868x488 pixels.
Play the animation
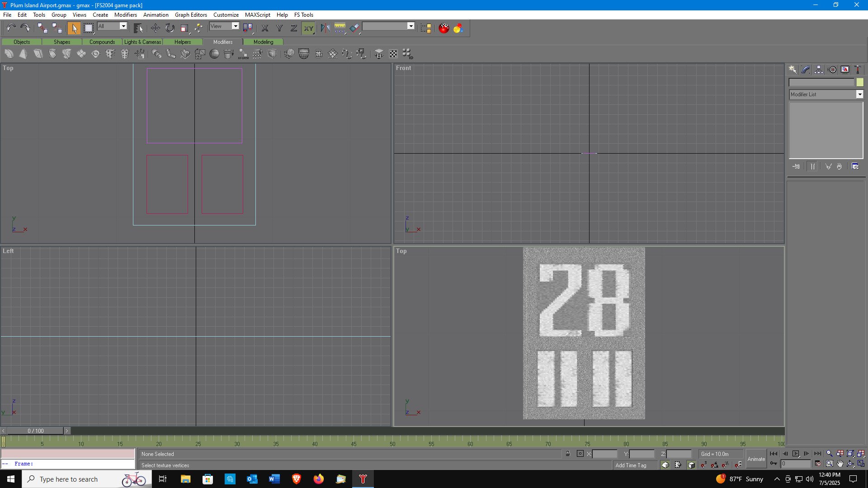[796, 453]
